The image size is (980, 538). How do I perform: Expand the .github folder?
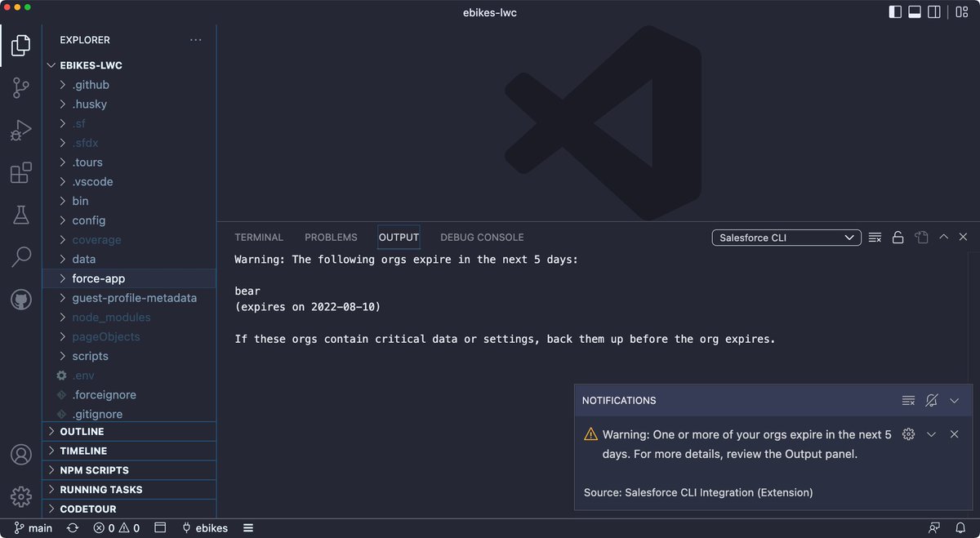pyautogui.click(x=129, y=85)
